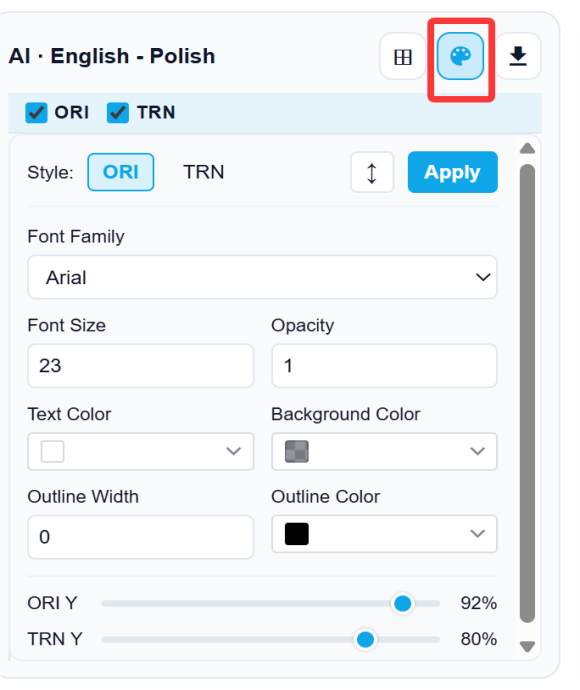The height and width of the screenshot is (690, 580).
Task: Expand the Font Family Arial dropdown
Action: click(262, 277)
